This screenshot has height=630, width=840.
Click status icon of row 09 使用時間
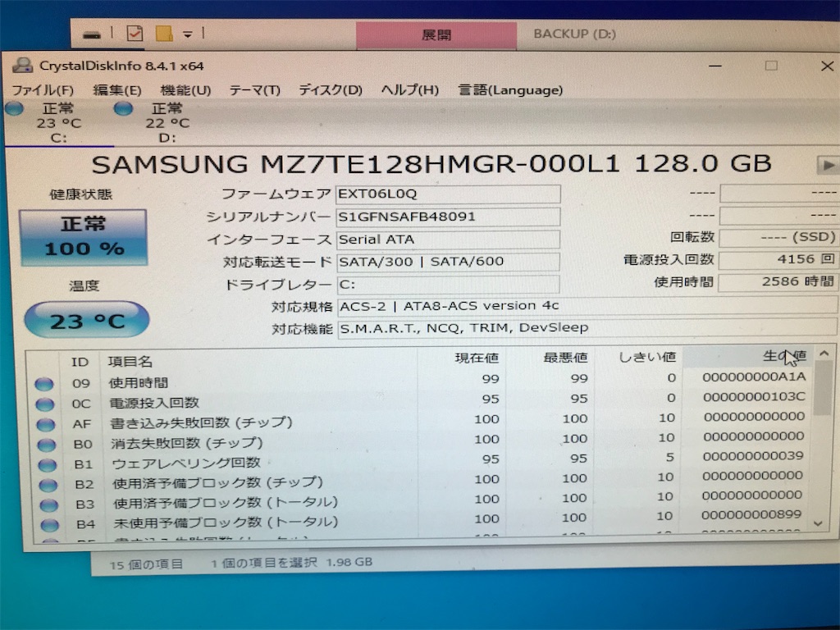click(44, 384)
